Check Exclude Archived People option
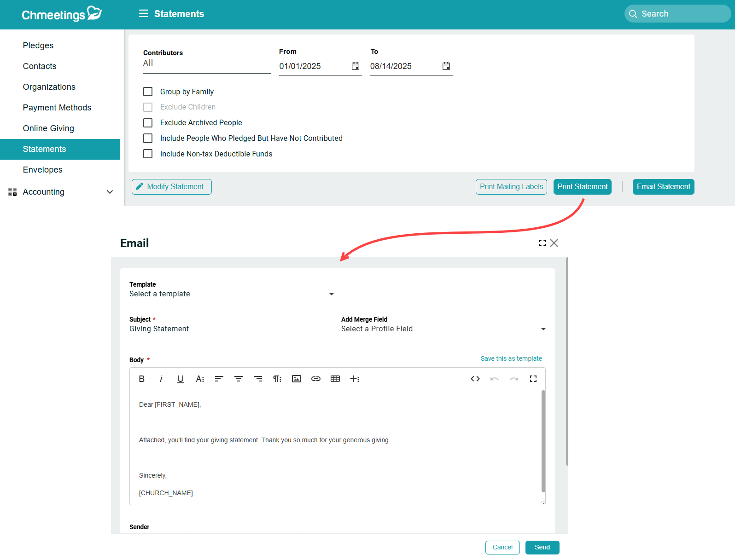 coord(148,123)
